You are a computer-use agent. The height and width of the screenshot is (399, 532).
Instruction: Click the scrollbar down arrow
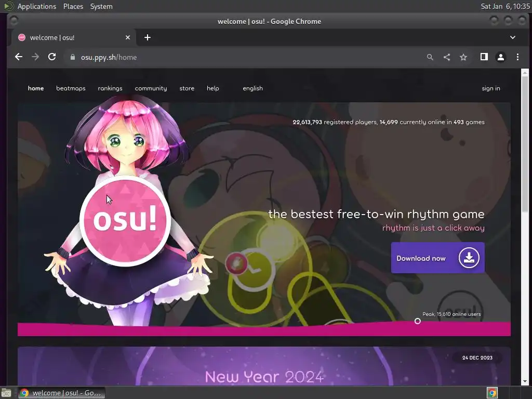[525, 382]
